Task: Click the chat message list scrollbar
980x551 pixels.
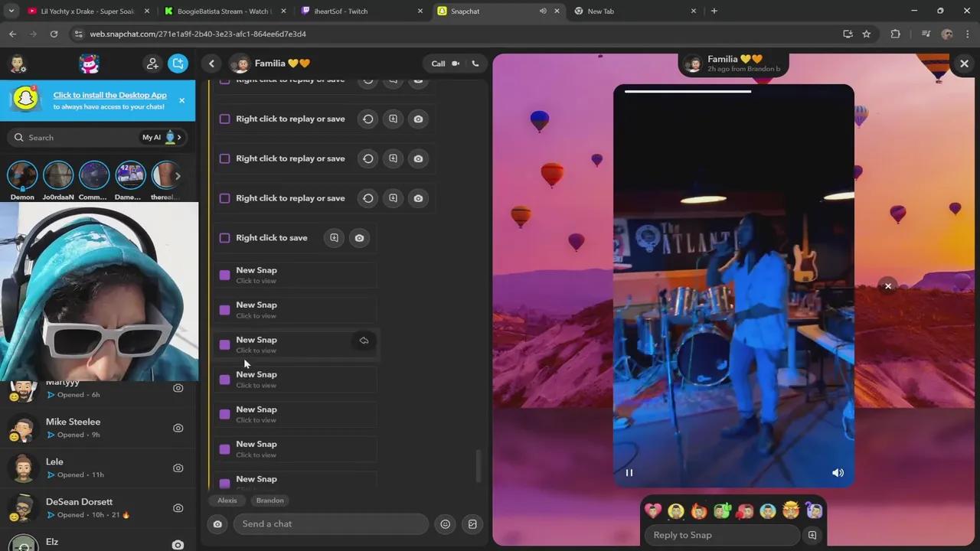Action: pyautogui.click(x=479, y=465)
